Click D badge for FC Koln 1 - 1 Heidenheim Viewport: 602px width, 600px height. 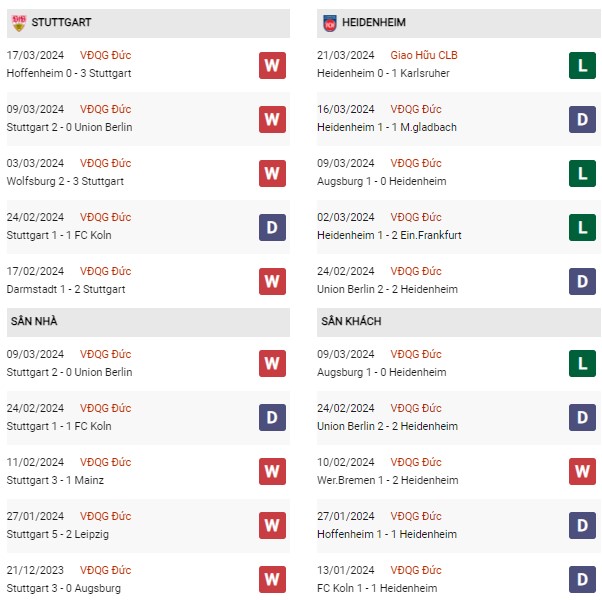click(x=582, y=578)
